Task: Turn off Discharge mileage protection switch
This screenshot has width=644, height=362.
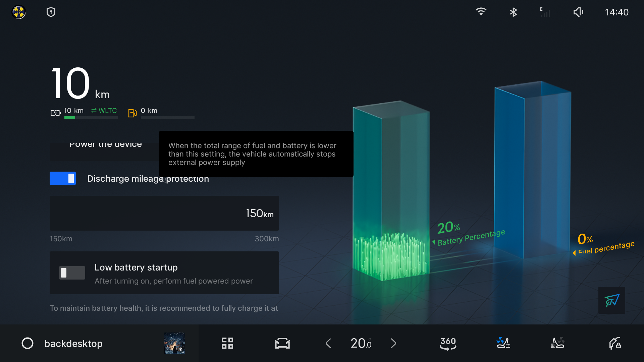Action: point(63,178)
